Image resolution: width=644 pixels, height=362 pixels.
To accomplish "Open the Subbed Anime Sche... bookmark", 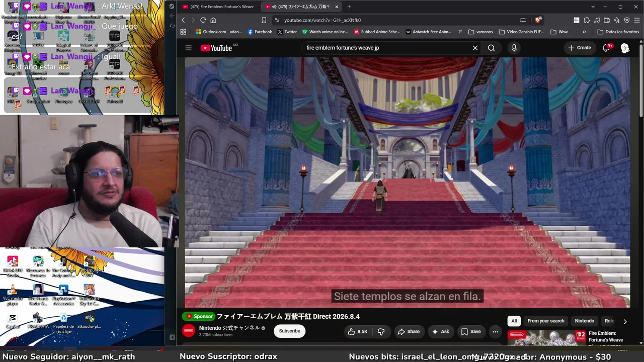I will coord(377,32).
